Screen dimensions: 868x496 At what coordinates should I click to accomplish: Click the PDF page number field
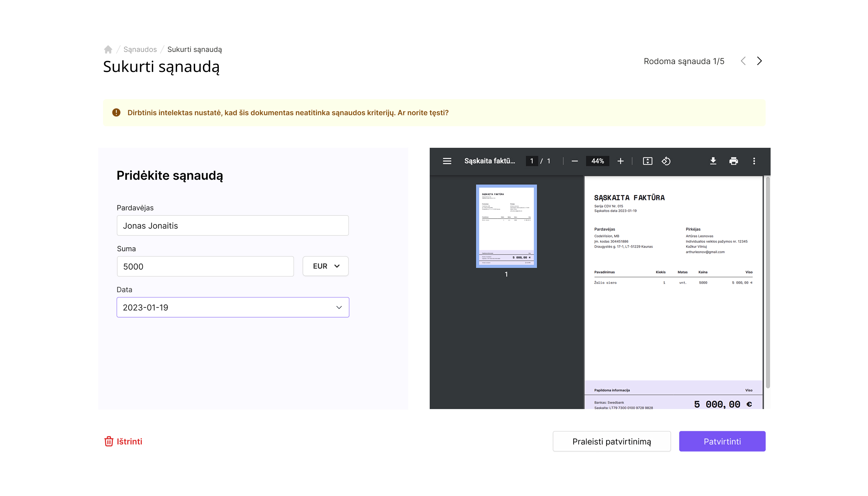532,161
